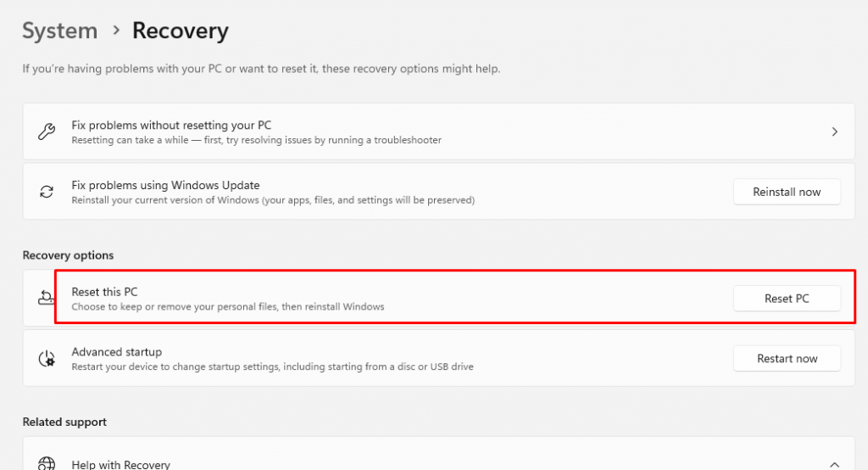Image resolution: width=868 pixels, height=470 pixels.
Task: Click the Reset PC button
Action: point(787,298)
